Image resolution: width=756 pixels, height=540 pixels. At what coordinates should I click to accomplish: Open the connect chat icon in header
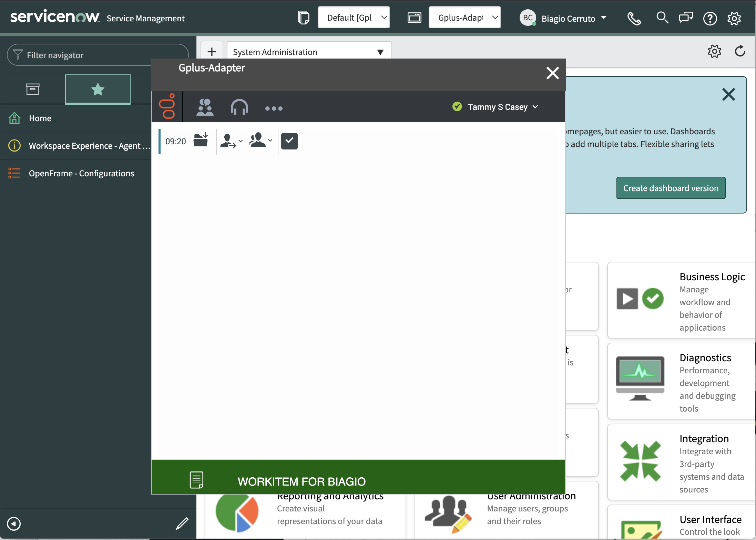[x=686, y=18]
